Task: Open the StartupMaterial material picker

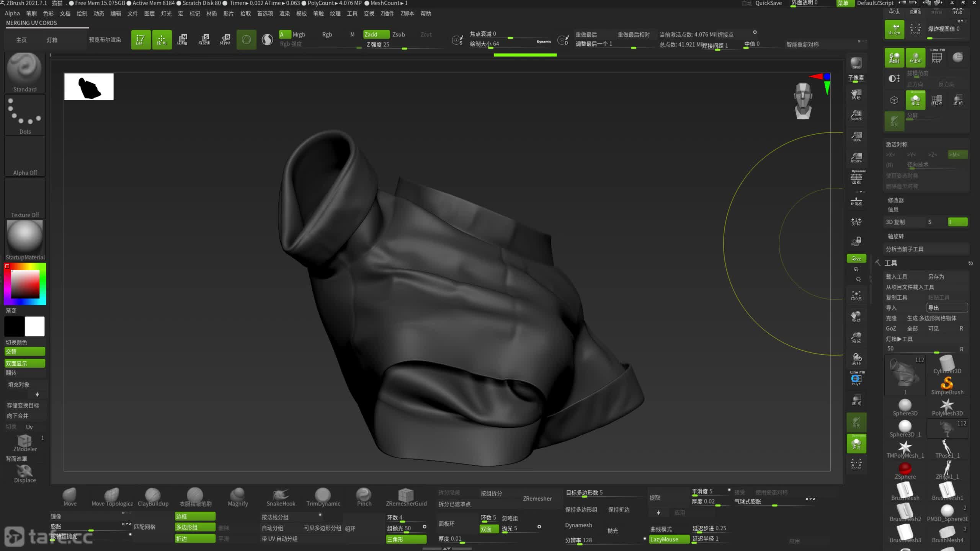Action: (25, 240)
